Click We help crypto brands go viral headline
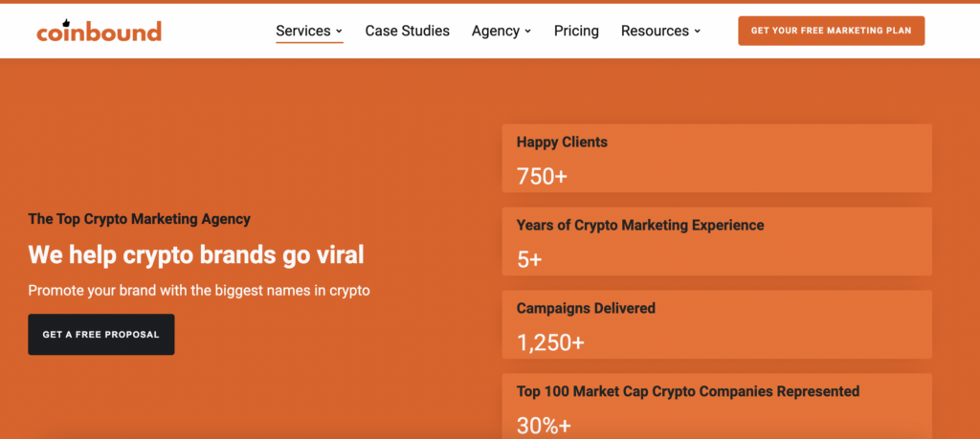The height and width of the screenshot is (439, 980). click(196, 254)
